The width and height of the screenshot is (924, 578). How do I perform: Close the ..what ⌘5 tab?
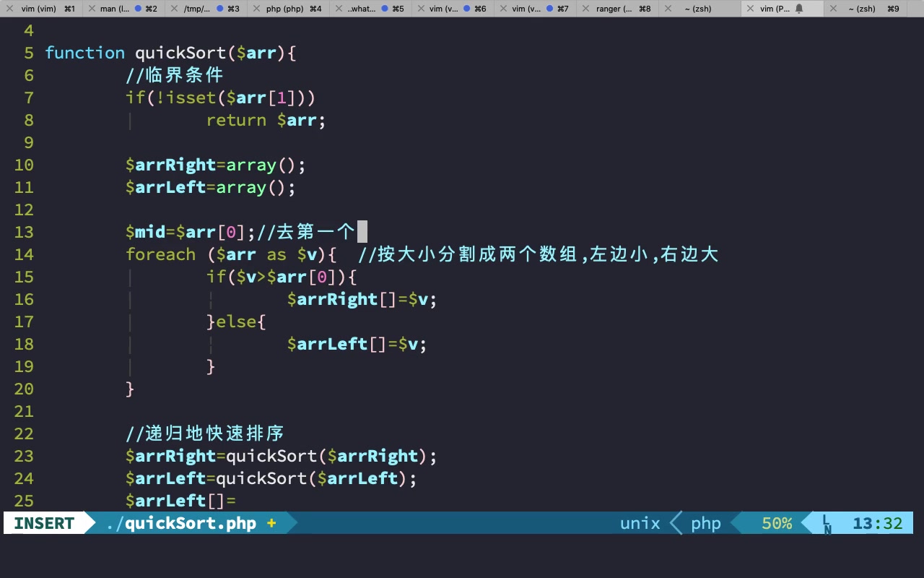point(338,9)
